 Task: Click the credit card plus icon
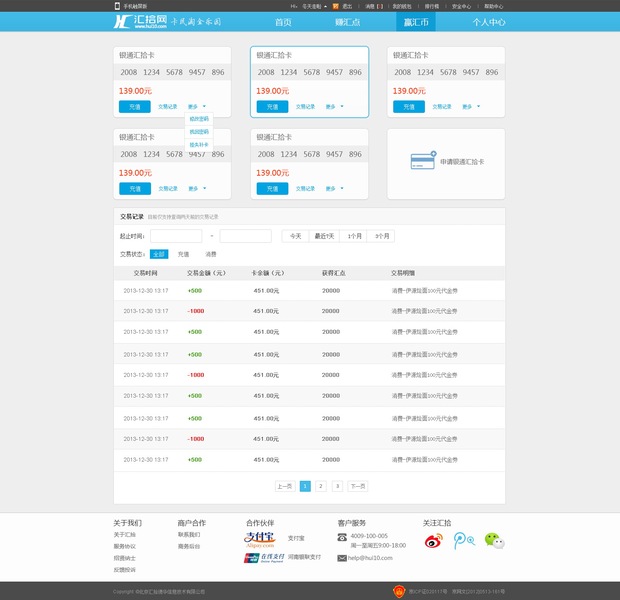pyautogui.click(x=423, y=160)
